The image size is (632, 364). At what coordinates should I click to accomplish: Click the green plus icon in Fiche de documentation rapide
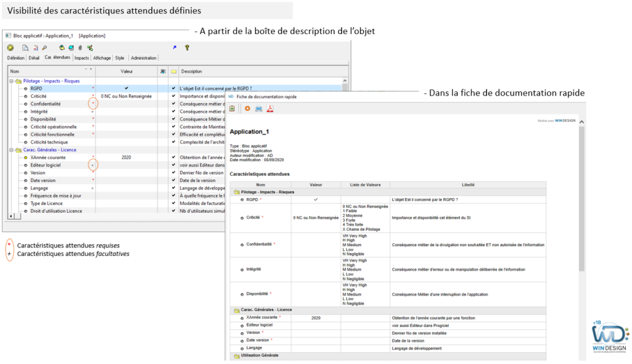(x=232, y=109)
